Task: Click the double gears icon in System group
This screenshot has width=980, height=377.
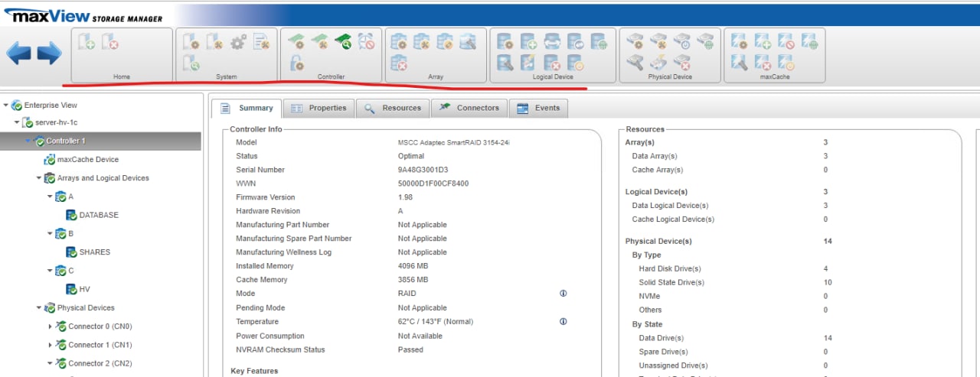Action: coord(238,41)
